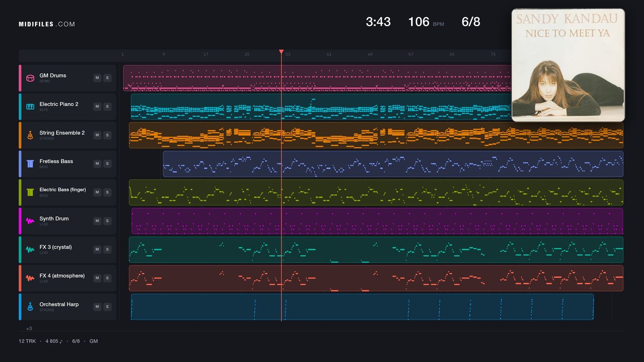Click the 106 BPM tempo value
The image size is (644, 362).
tap(419, 22)
